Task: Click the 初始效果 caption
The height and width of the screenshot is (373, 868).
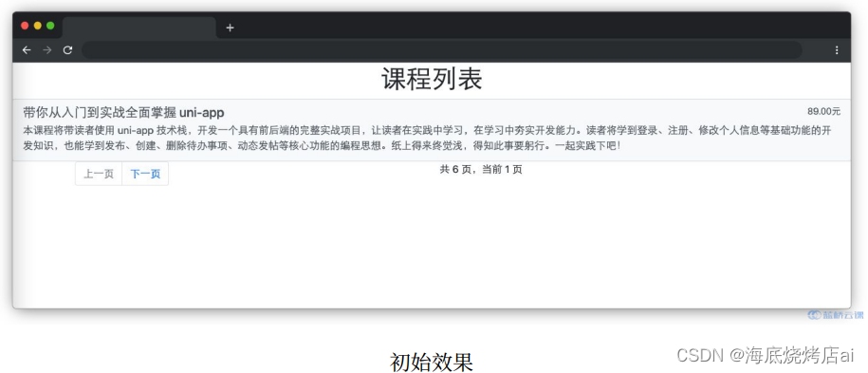Action: pyautogui.click(x=432, y=363)
